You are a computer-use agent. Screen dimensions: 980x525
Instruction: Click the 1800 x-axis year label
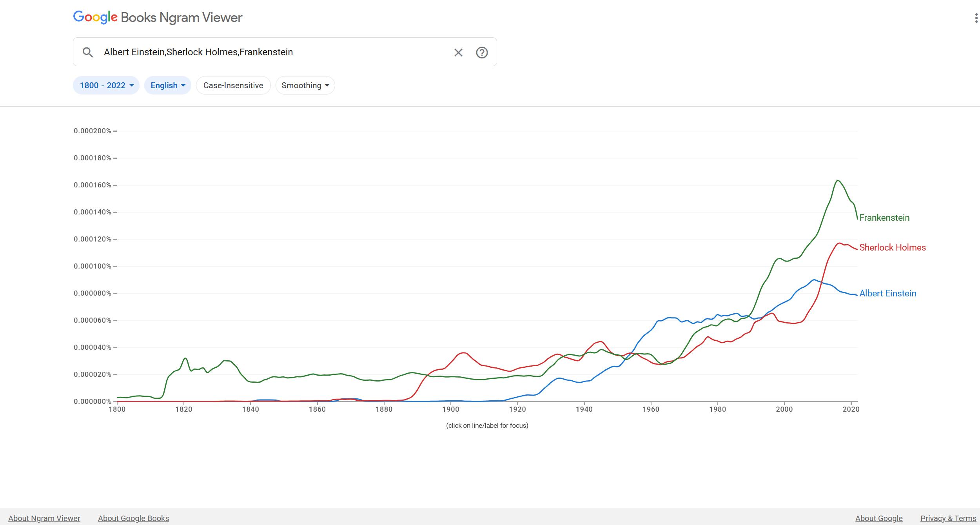tap(117, 409)
